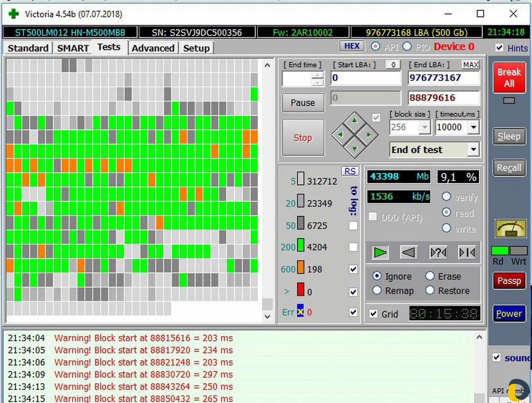This screenshot has width=532, height=403.
Task: Select the Erase radio option
Action: (x=430, y=276)
